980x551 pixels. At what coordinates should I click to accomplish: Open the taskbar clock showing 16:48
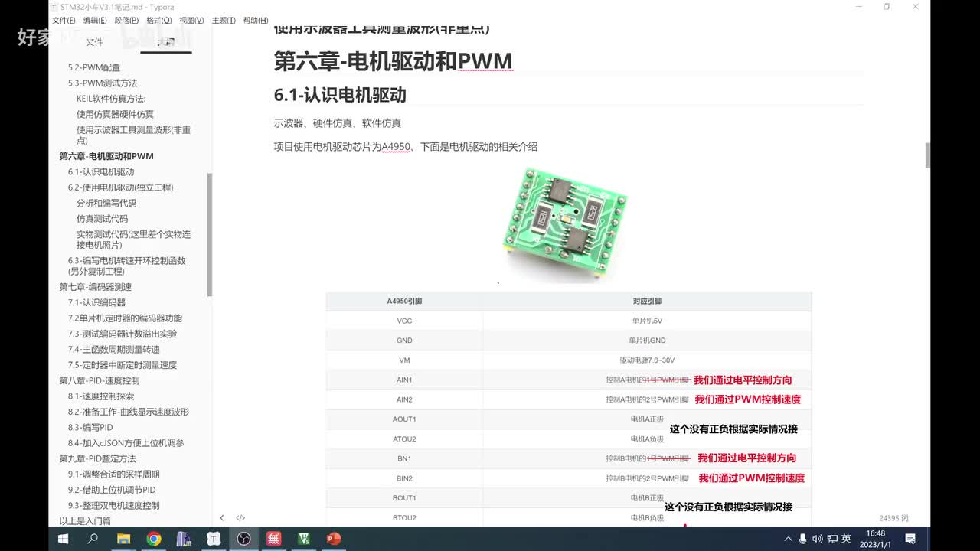point(875,539)
